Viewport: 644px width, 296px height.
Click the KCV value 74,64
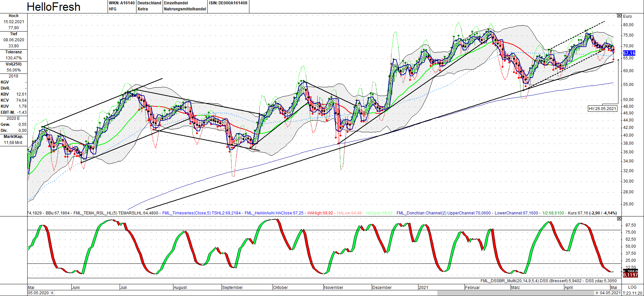click(x=21, y=100)
